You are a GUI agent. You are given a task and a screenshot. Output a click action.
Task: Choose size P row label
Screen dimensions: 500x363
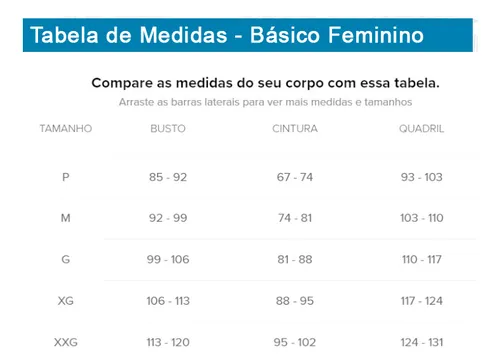[x=66, y=177]
